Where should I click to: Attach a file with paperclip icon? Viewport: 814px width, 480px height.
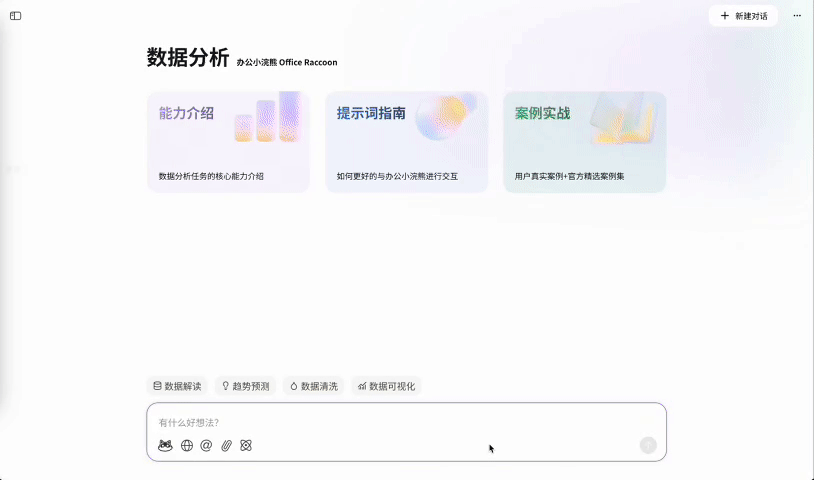[227, 445]
